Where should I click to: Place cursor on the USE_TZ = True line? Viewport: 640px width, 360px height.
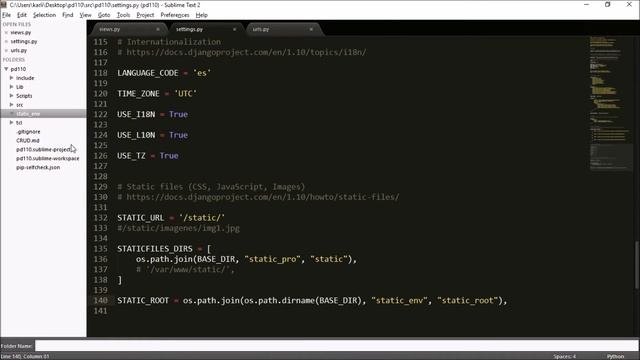(148, 156)
